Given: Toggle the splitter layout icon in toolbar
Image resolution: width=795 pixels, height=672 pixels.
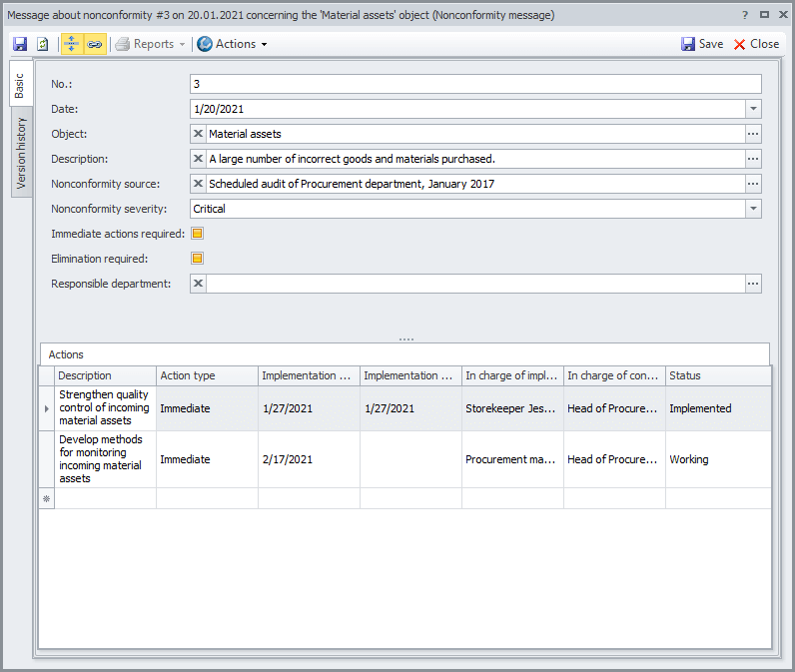Looking at the screenshot, I should click(x=72, y=44).
